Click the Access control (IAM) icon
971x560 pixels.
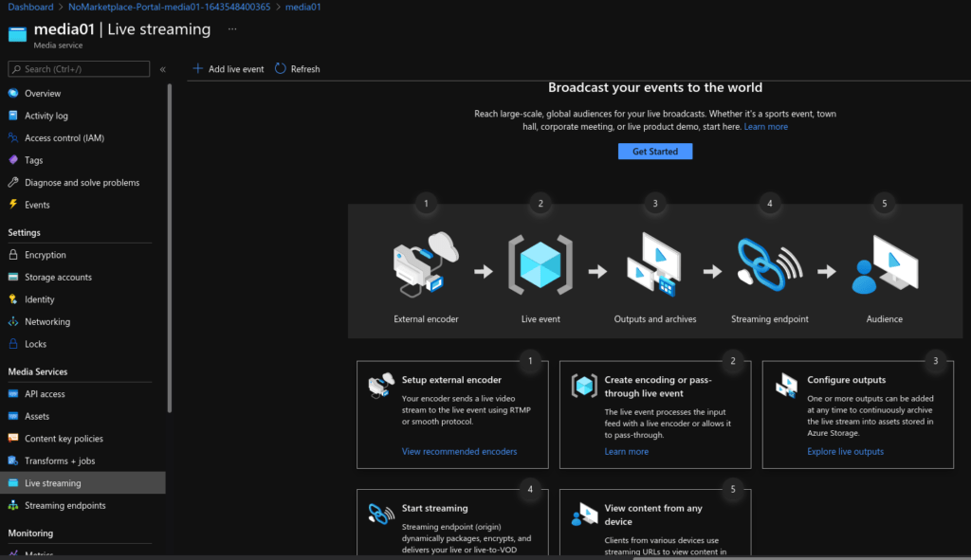[x=13, y=138]
